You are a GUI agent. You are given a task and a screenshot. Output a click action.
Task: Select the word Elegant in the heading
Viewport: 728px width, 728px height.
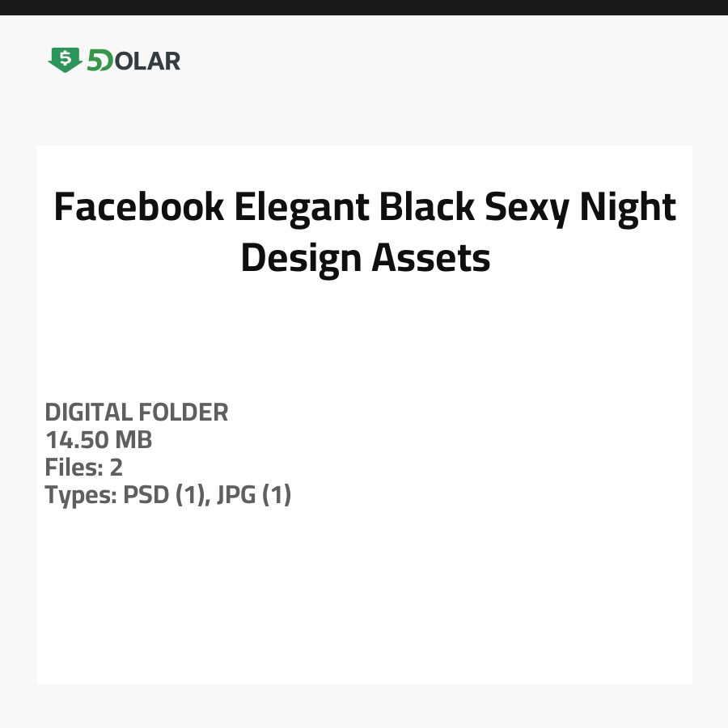302,208
